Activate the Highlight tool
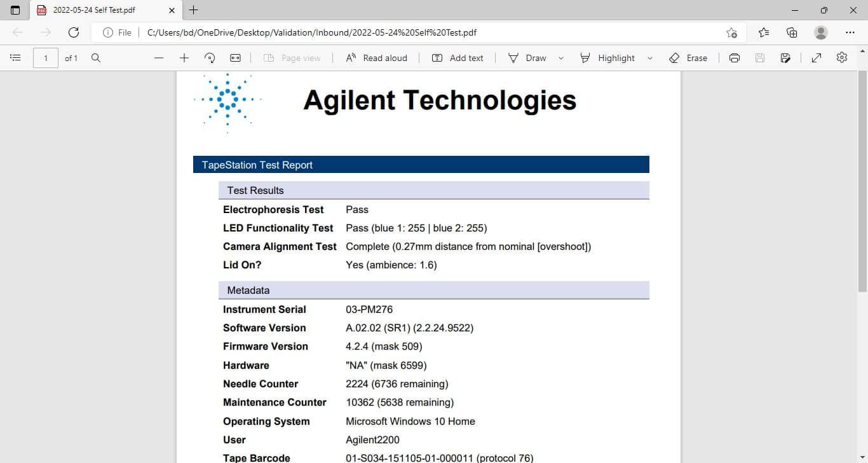 pyautogui.click(x=607, y=58)
